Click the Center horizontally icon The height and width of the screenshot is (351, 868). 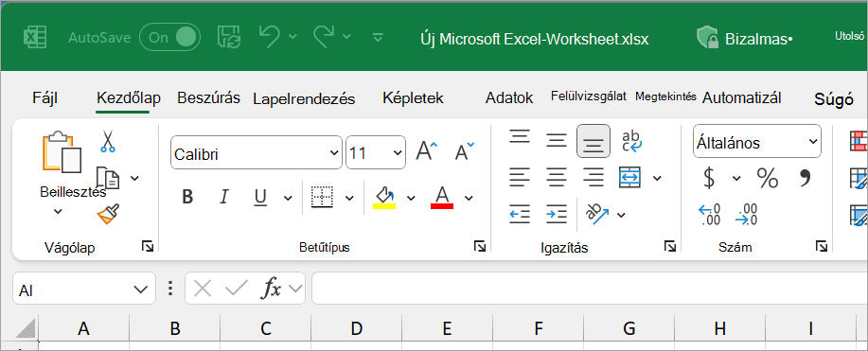(x=557, y=177)
